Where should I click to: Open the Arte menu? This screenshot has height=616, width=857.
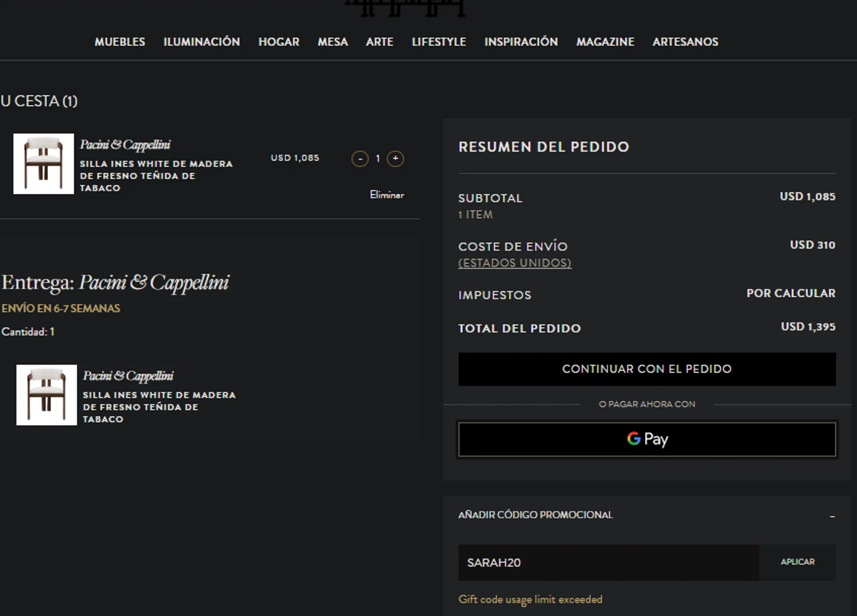[x=379, y=42]
